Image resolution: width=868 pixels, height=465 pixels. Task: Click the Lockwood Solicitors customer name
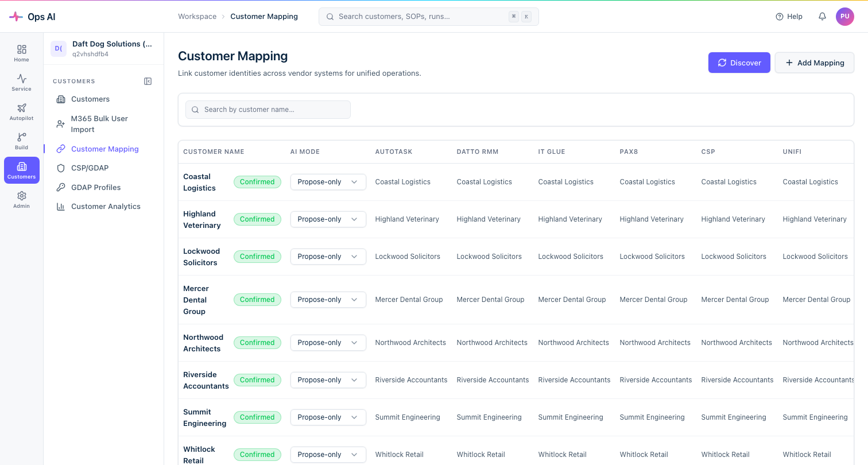click(201, 257)
